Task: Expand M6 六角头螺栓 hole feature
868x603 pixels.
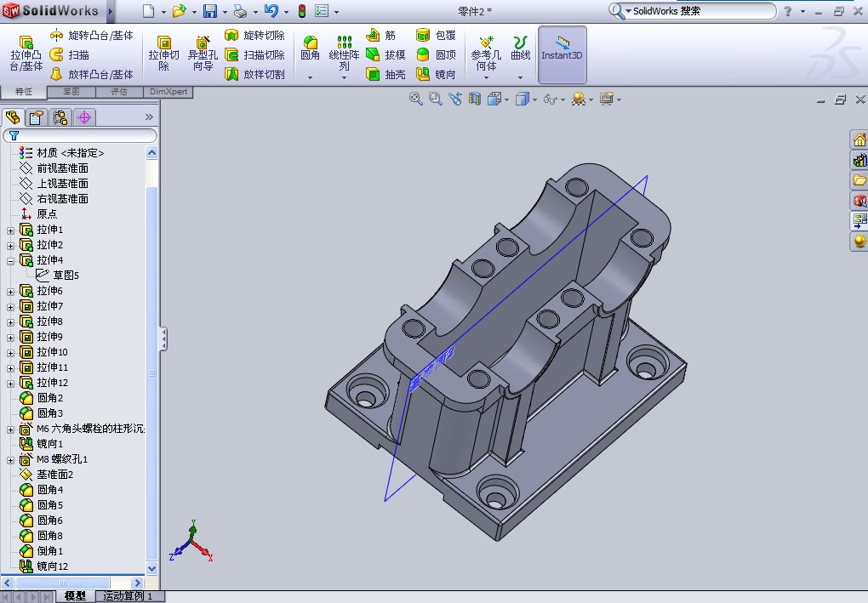Action: [x=10, y=429]
